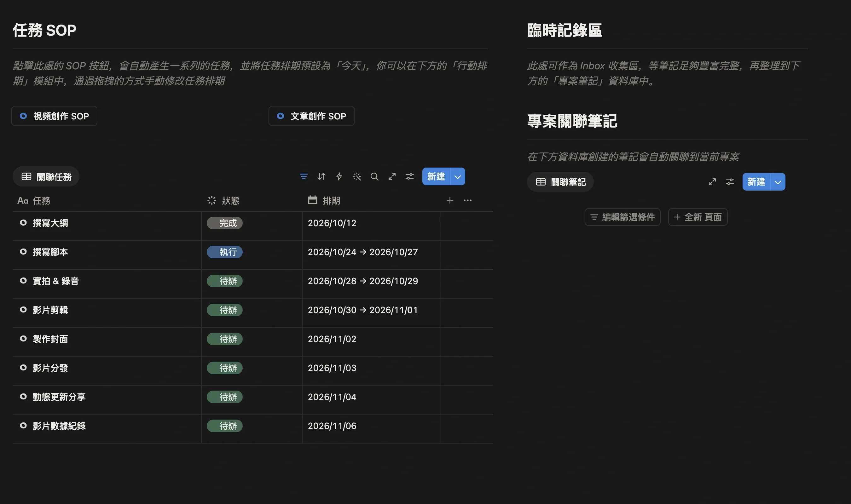Edit the date 2026/10/12
Screen dimensions: 851x504
(332, 223)
